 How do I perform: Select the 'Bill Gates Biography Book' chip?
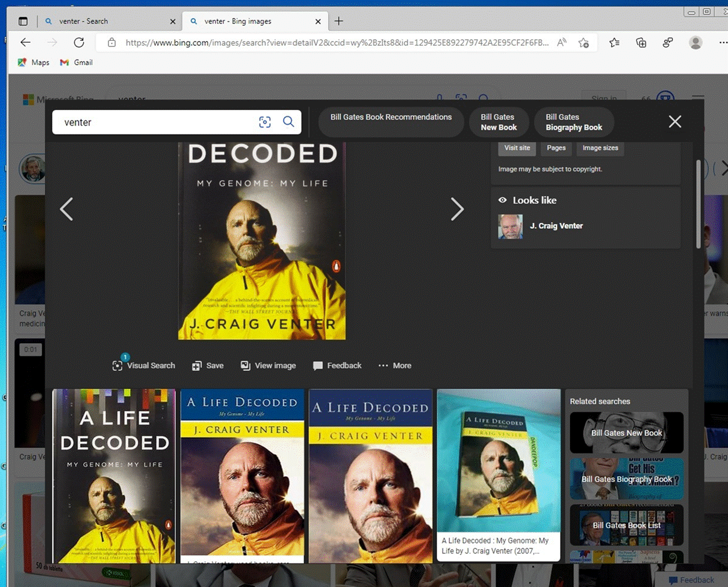click(x=574, y=122)
